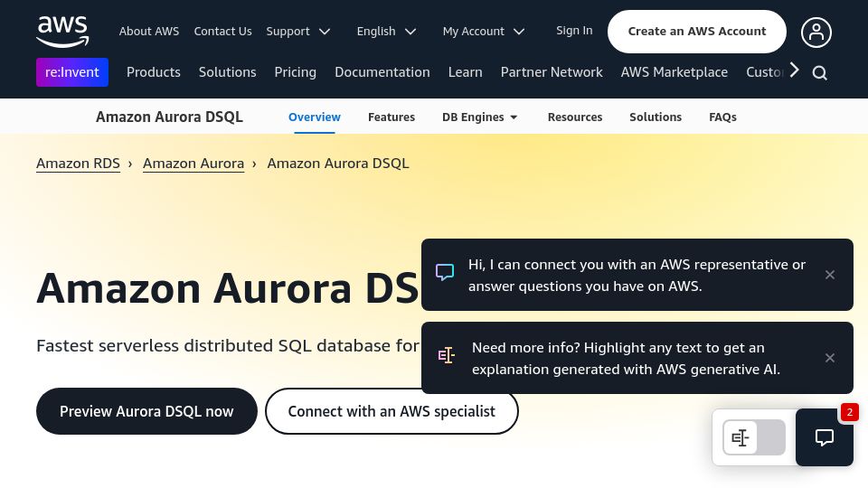Expand the DB Engines dropdown

(x=479, y=117)
